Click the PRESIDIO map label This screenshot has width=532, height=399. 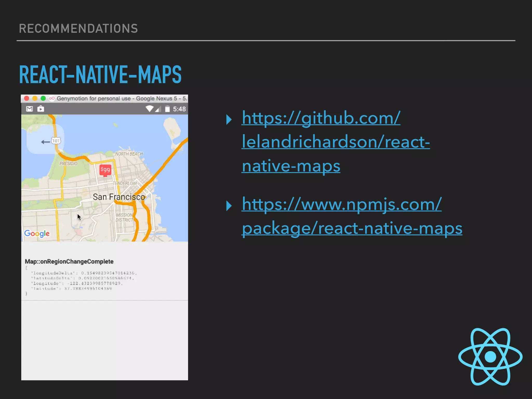[x=69, y=163]
